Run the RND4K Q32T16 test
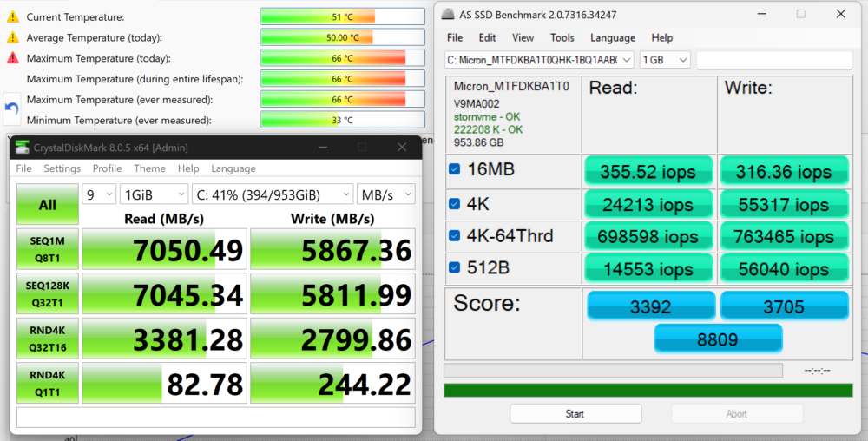 click(48, 339)
